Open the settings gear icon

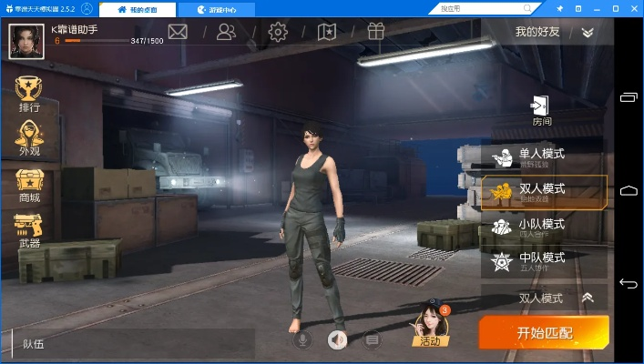click(x=278, y=32)
